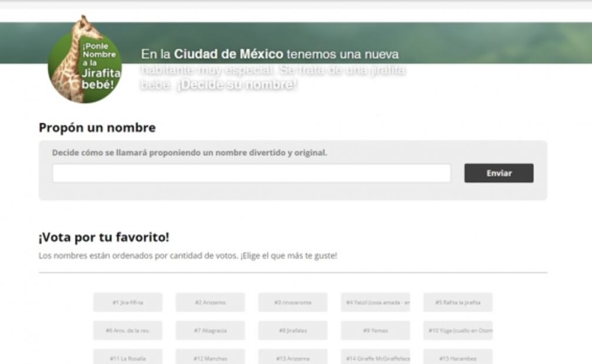Vote for #7 Altagracia
592x364 pixels.
pos(210,331)
